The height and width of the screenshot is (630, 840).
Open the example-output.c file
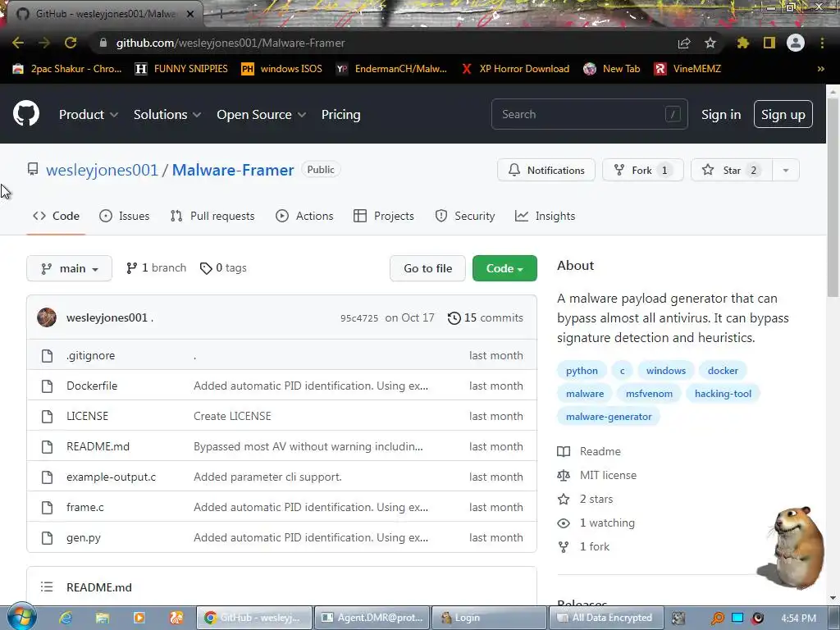[111, 477]
